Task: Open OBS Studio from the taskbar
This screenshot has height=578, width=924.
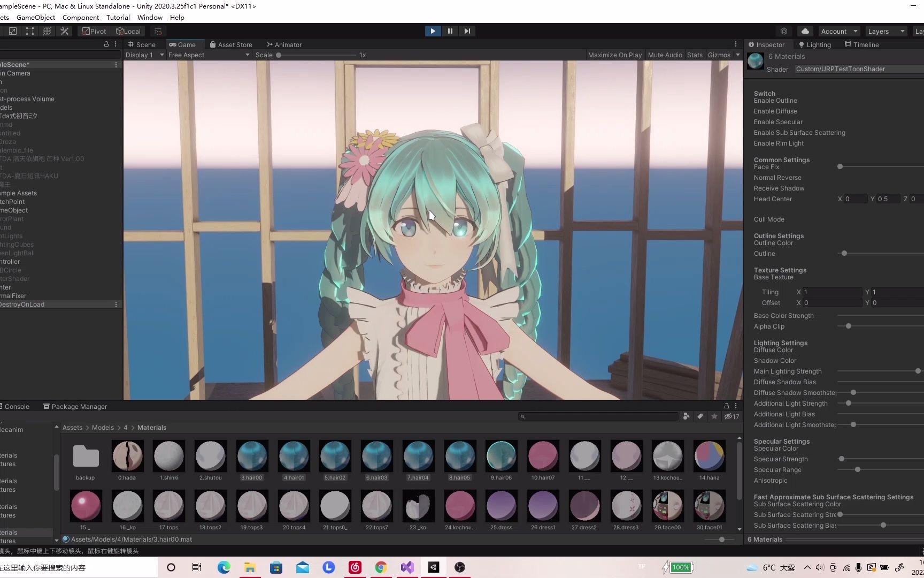Action: point(460,567)
